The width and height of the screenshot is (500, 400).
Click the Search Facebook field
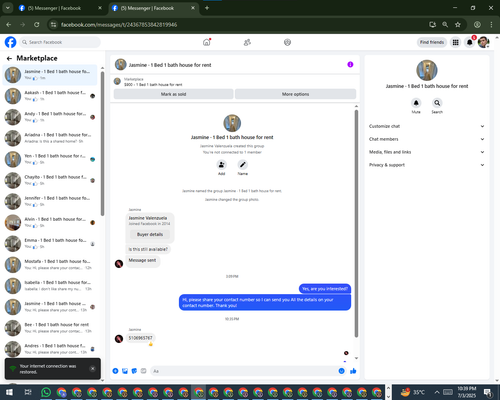click(x=60, y=42)
